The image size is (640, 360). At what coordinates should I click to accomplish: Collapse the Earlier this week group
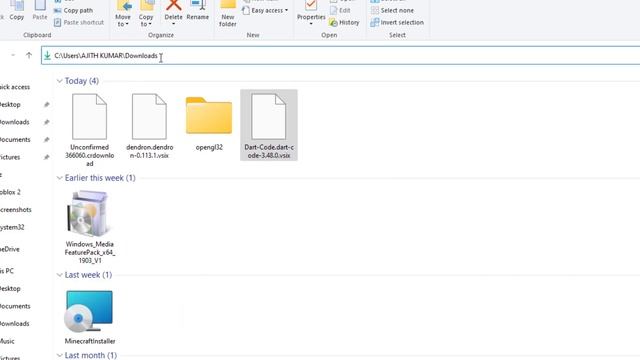60,178
